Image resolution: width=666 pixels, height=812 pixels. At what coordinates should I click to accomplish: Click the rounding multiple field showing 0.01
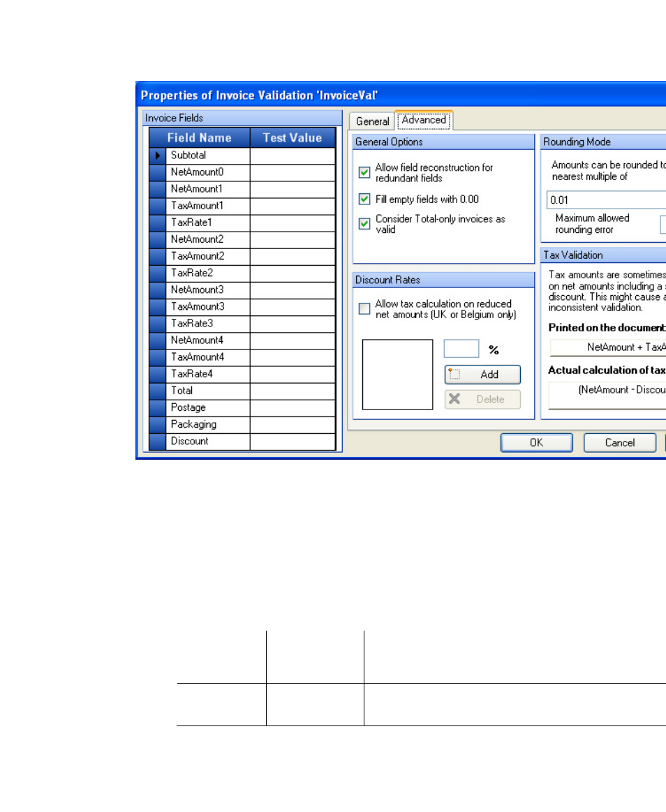(x=607, y=200)
